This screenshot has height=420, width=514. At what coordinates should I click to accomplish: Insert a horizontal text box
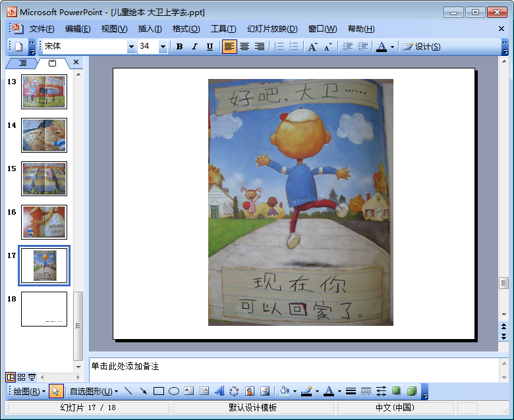189,391
